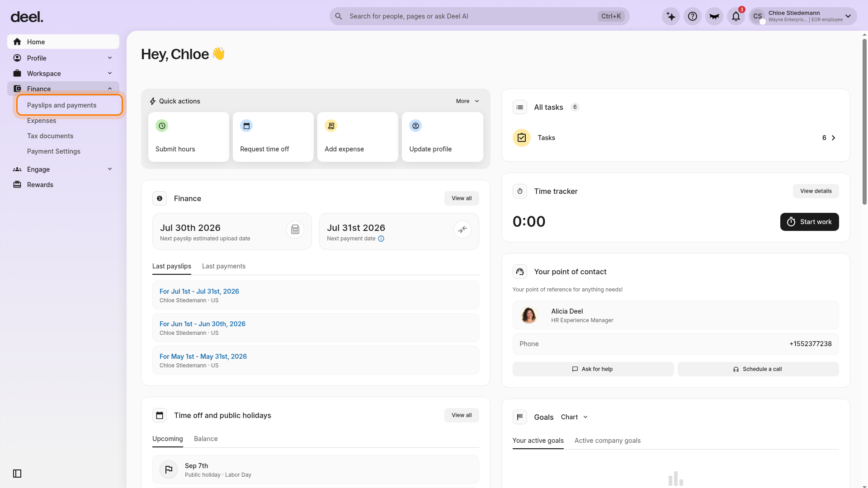Image resolution: width=868 pixels, height=488 pixels.
Task: Click the phone number +1552377238
Action: (x=811, y=344)
